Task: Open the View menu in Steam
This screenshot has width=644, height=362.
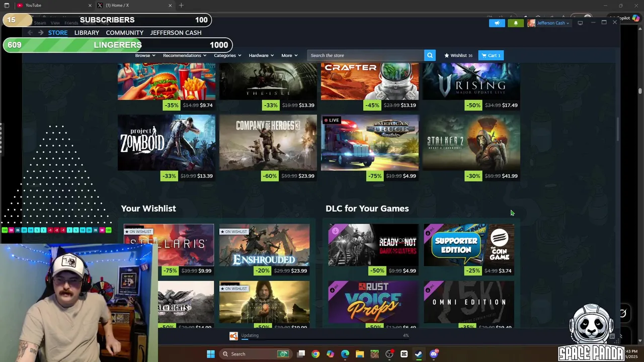Action: [x=55, y=23]
